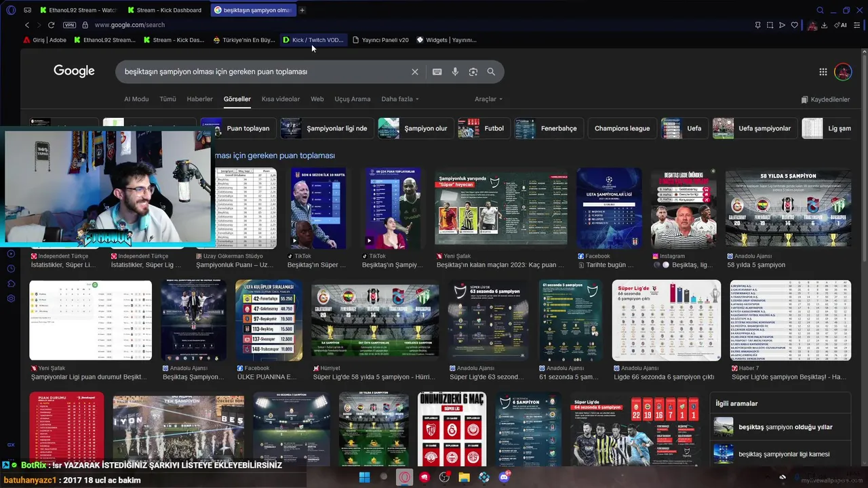Switch to Uçuş Arama tab
868x488 pixels.
(353, 99)
